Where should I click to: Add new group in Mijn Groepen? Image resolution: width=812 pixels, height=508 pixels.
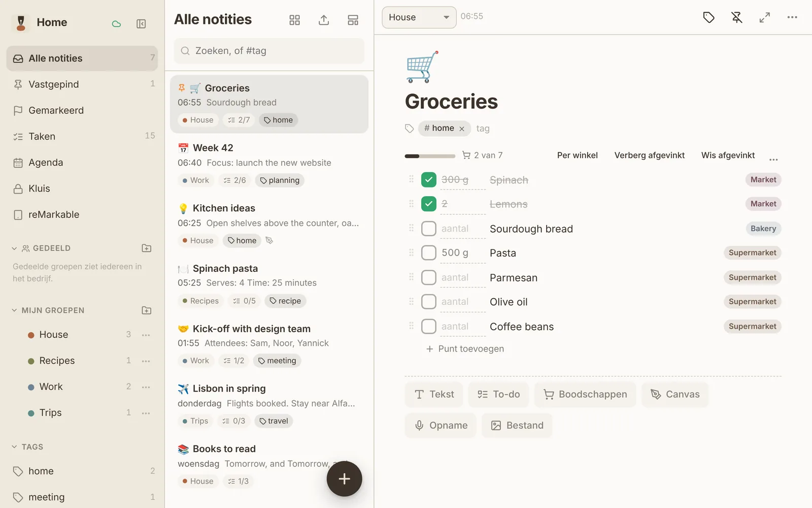147,310
